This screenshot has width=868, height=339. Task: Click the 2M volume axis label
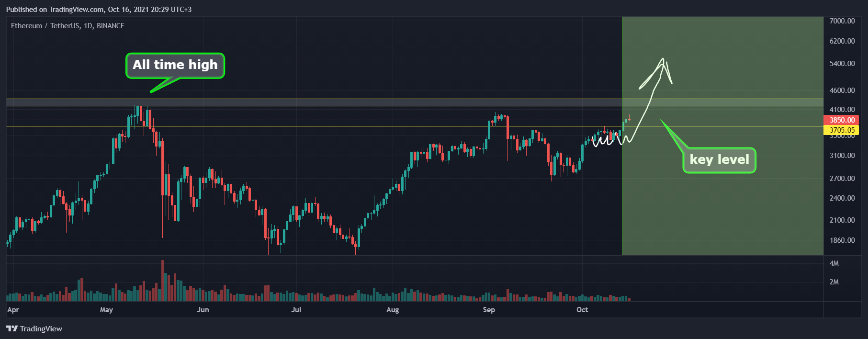coord(834,282)
